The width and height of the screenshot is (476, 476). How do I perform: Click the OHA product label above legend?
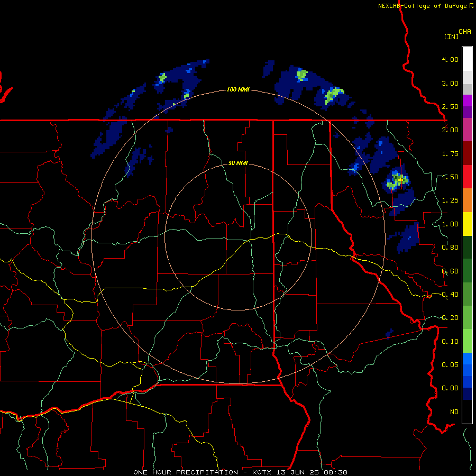[465, 31]
